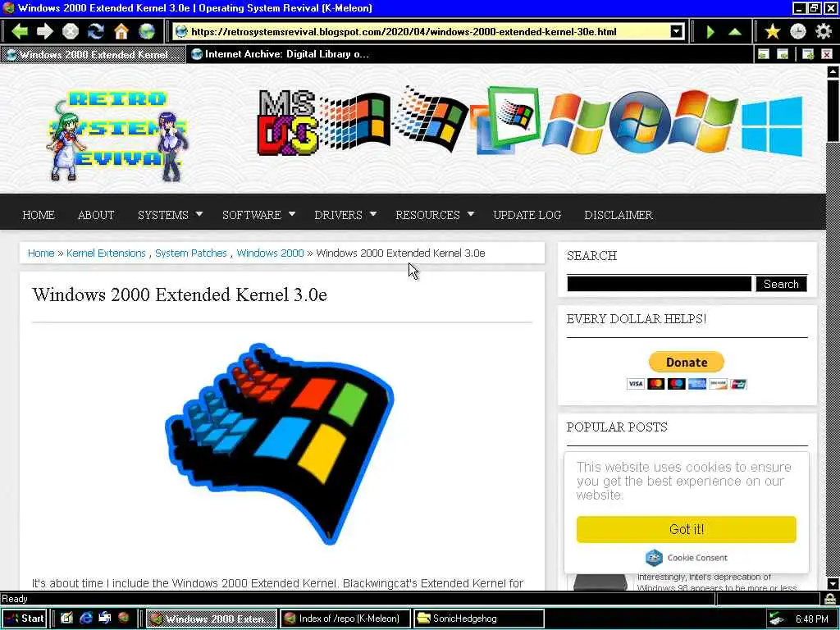Accept cookies with the Got it! button
The width and height of the screenshot is (840, 630).
point(687,529)
